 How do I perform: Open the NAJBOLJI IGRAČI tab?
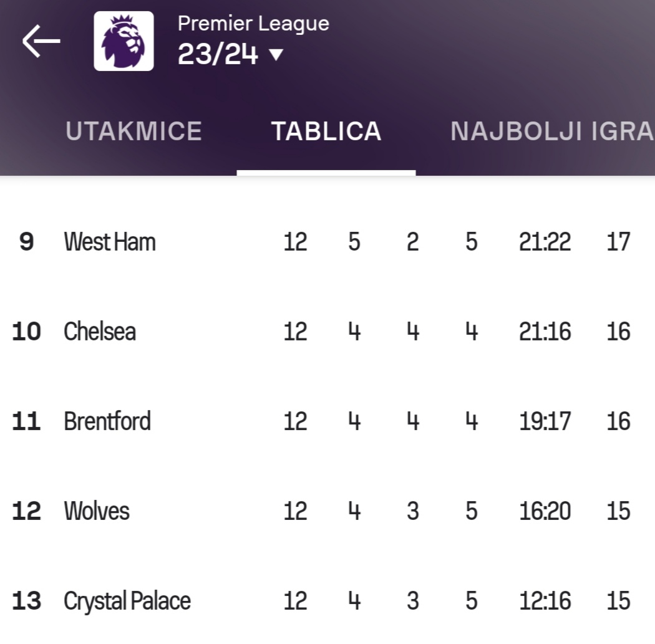point(552,132)
